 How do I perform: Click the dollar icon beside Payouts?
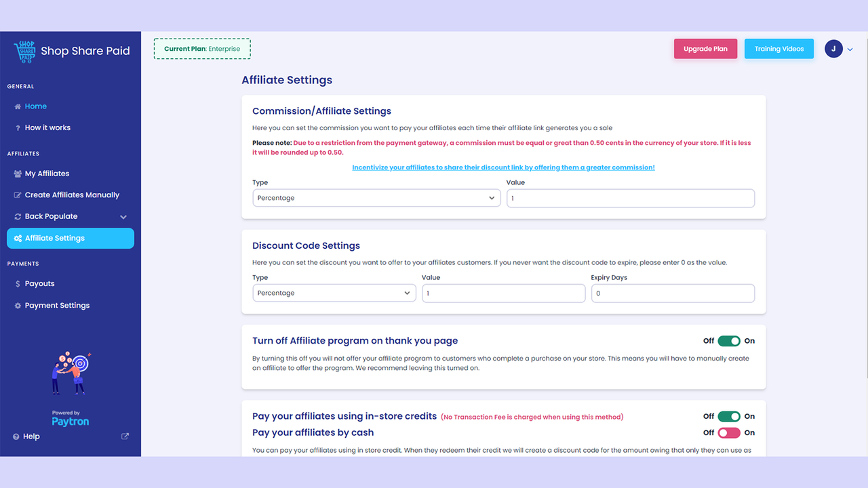pyautogui.click(x=18, y=284)
